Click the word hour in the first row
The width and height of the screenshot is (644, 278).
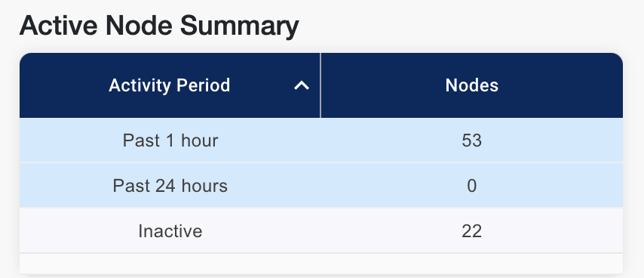pyautogui.click(x=200, y=141)
